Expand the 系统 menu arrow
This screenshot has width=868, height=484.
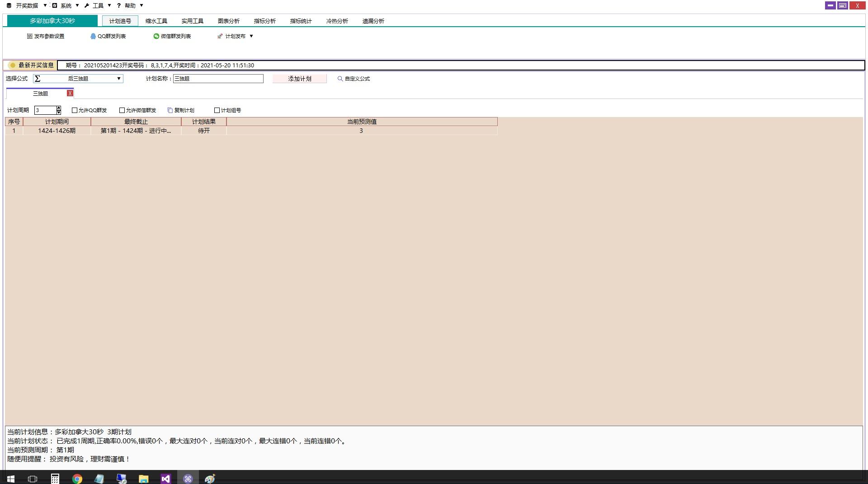[77, 5]
